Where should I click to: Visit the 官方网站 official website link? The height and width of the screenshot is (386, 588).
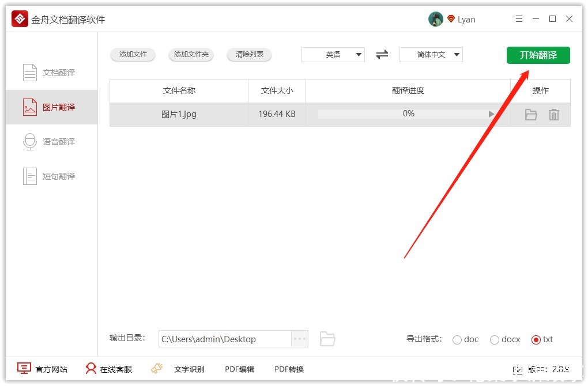coord(42,369)
